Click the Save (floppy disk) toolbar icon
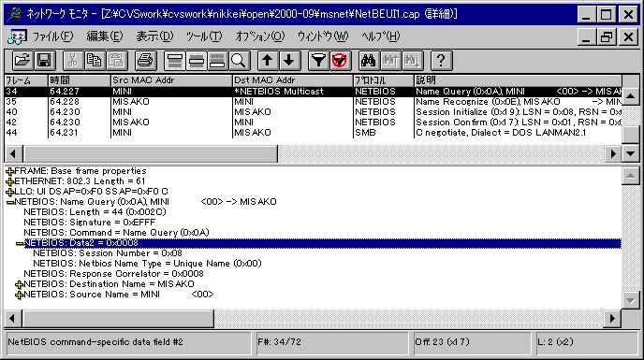This screenshot has width=644, height=360. (x=44, y=61)
